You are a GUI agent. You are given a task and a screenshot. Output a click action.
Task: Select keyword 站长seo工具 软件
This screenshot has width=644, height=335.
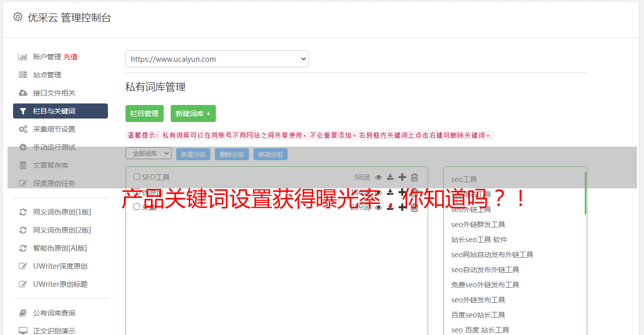click(479, 240)
